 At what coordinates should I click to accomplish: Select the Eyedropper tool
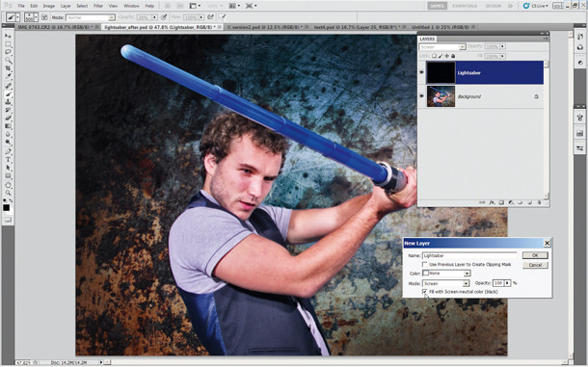coord(8,76)
